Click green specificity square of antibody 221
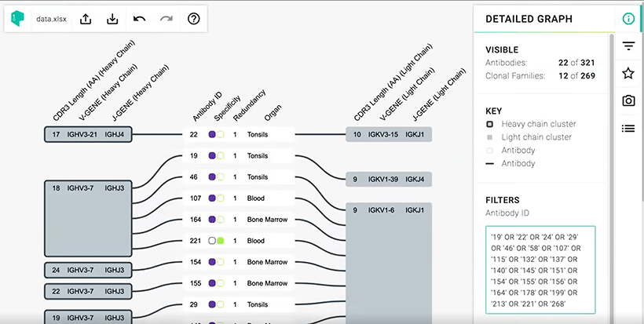Screen dimensions: 644x324 coord(221,241)
